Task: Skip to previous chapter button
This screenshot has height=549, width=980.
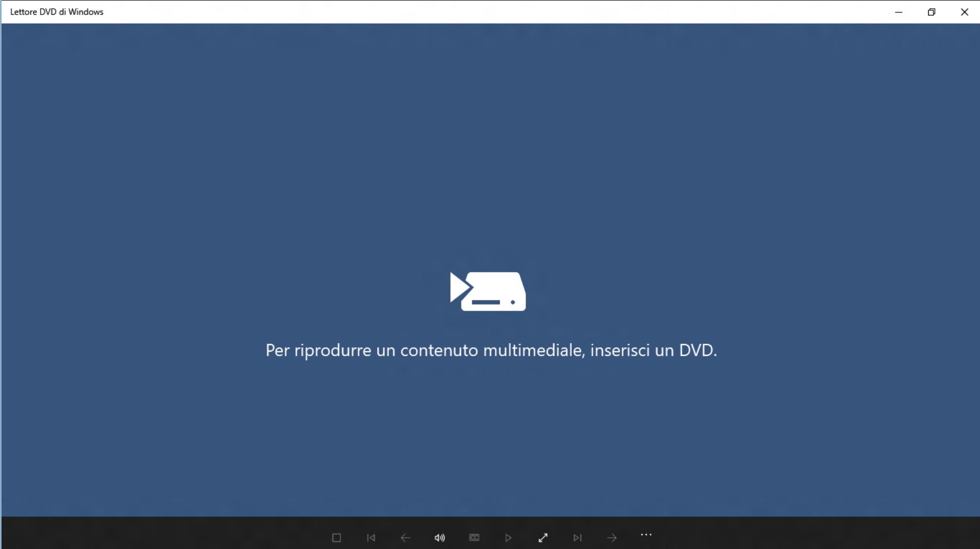Action: coord(371,538)
